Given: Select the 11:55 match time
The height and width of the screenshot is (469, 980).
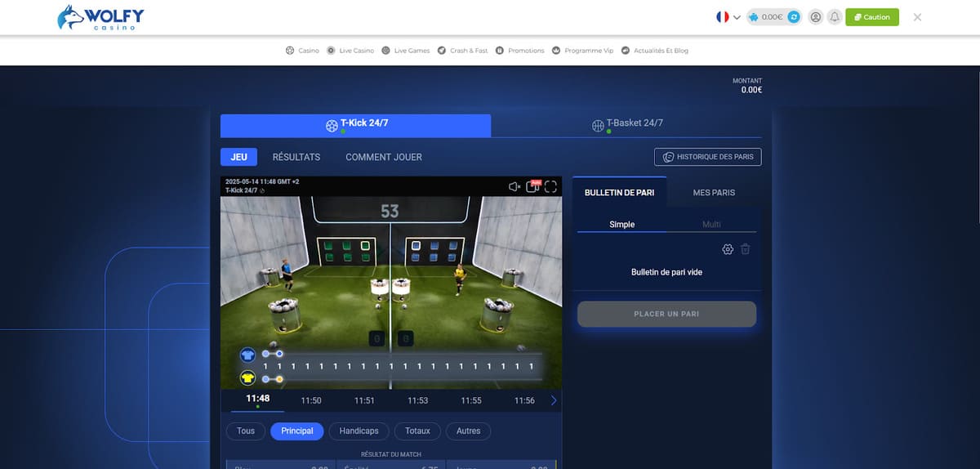Looking at the screenshot, I should [471, 400].
